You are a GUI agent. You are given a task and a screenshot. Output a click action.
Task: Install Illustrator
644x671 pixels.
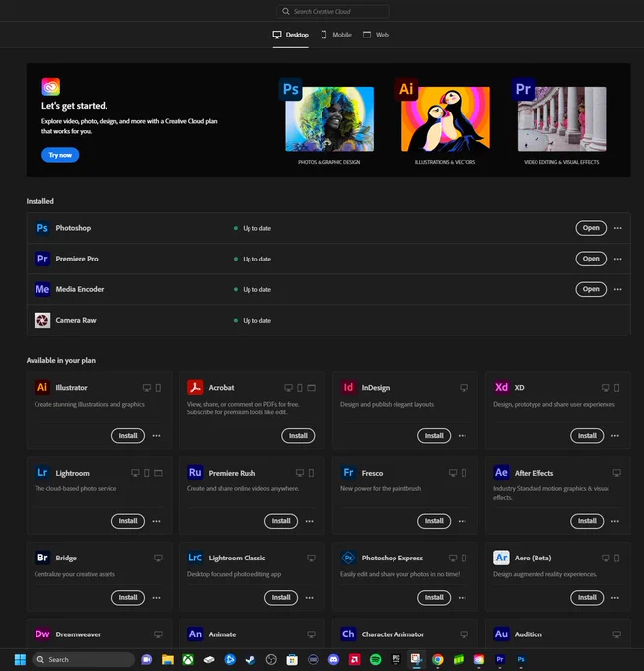(x=128, y=435)
